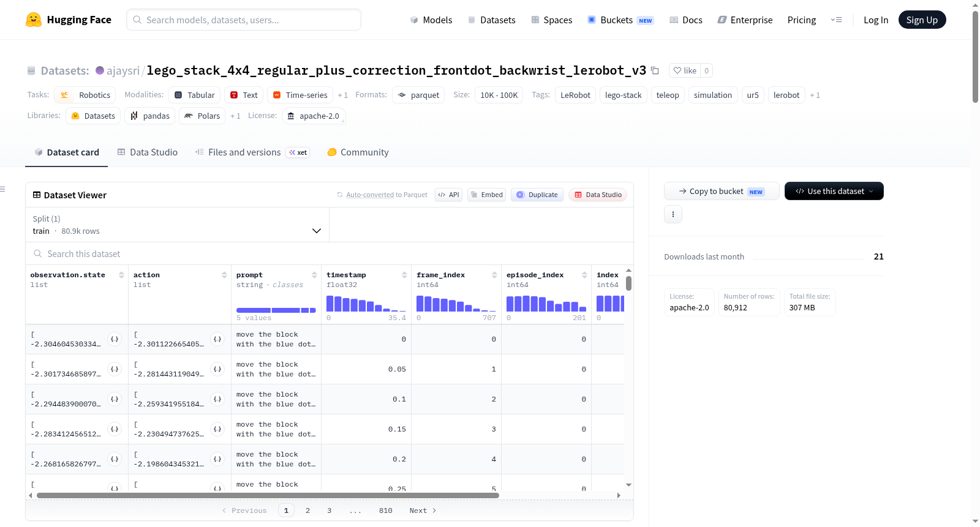Focus the Search this dataset field
The height and width of the screenshot is (527, 980).
point(330,253)
